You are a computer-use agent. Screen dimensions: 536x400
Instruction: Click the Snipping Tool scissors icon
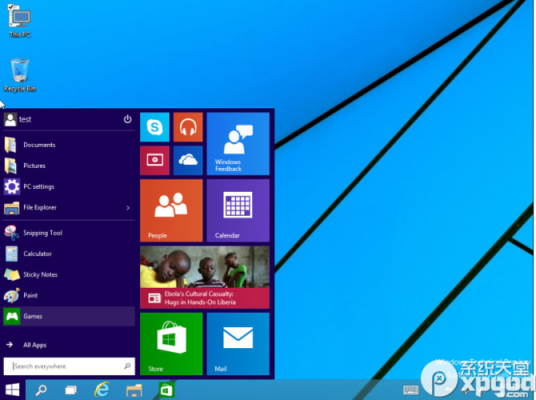tap(12, 233)
